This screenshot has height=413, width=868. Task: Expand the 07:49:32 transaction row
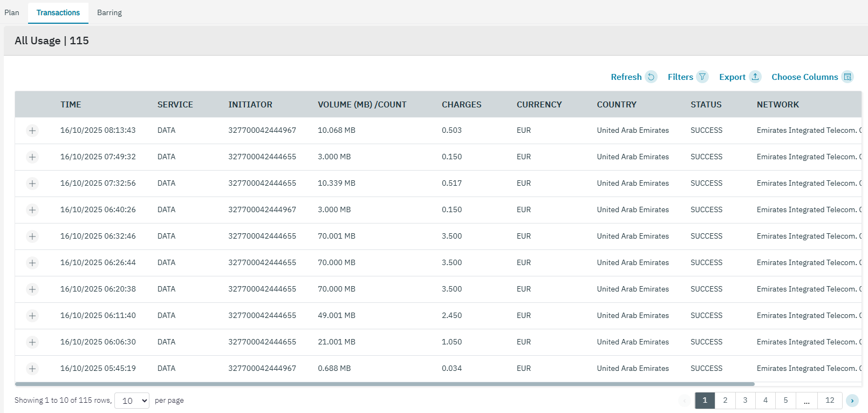(x=32, y=157)
